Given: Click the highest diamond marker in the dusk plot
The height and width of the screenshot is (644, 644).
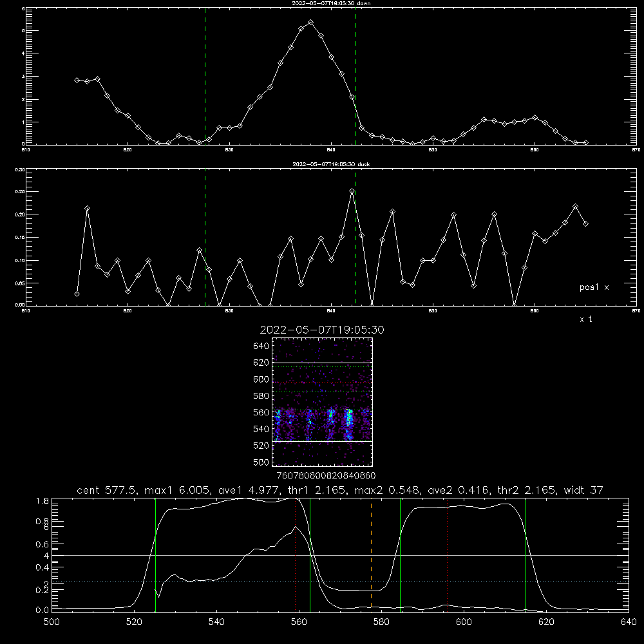Looking at the screenshot, I should pos(352,191).
